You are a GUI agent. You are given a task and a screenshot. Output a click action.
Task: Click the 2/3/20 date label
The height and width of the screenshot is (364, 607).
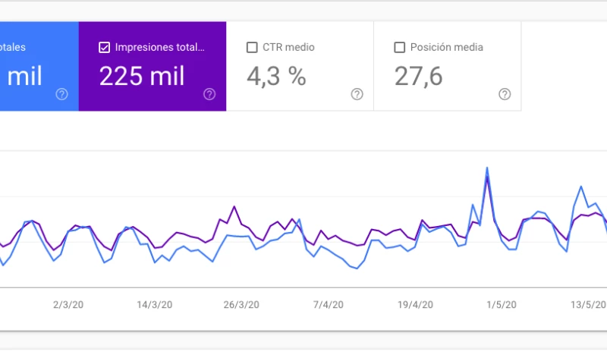66,305
